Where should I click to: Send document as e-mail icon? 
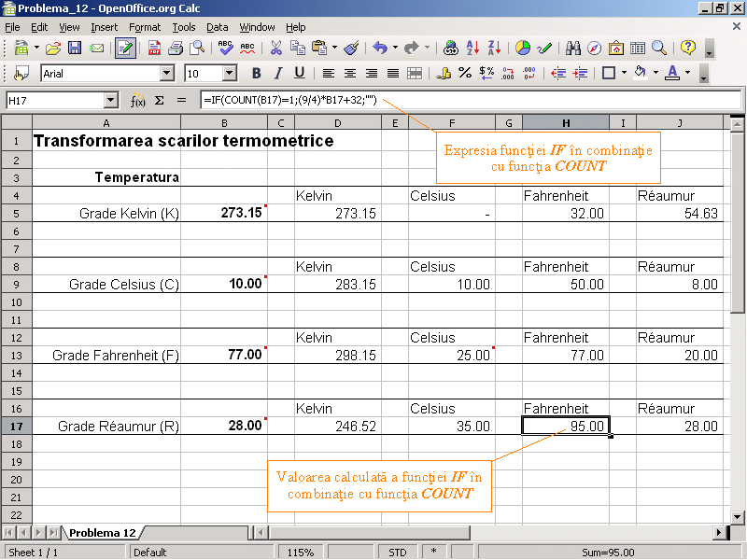pos(97,49)
